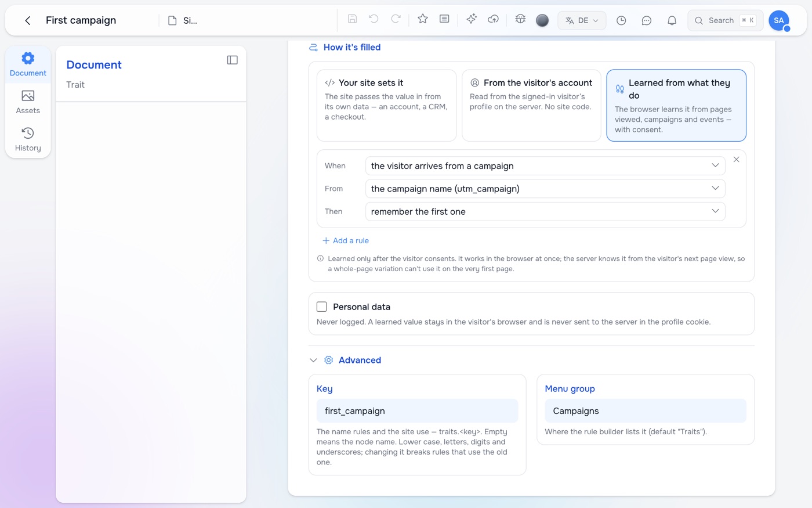Click the 'Document' panel heading
Screen dimensions: 812x508
94,64
